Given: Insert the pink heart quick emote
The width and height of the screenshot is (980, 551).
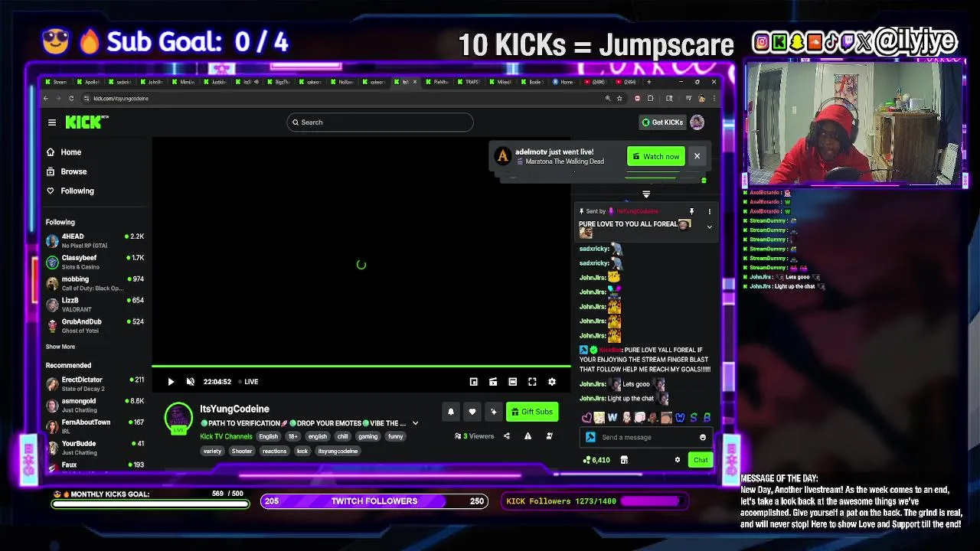Looking at the screenshot, I should point(586,418).
